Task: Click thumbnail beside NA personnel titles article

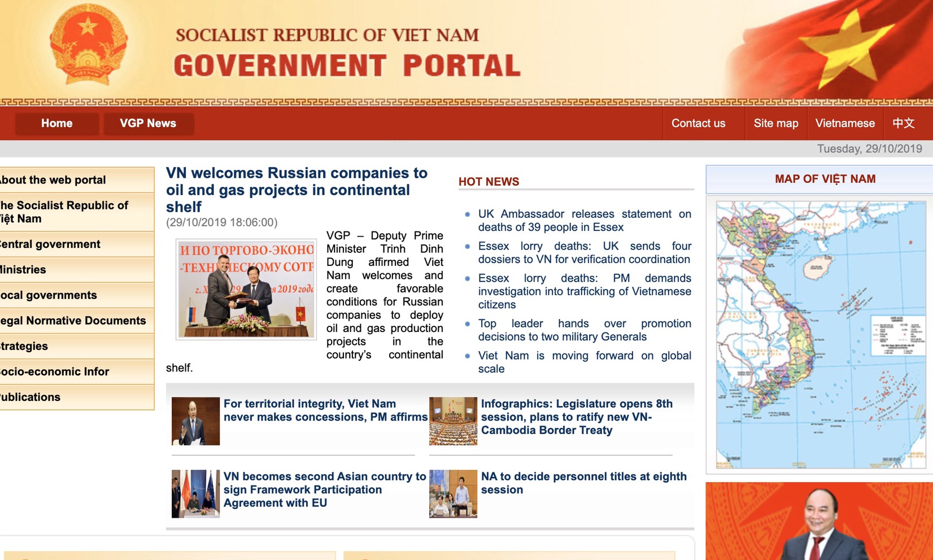Action: 453,494
